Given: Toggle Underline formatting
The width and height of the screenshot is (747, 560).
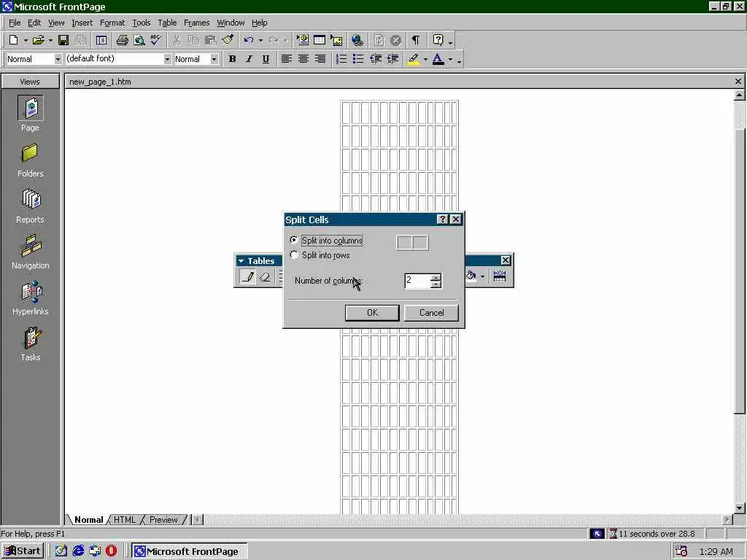Looking at the screenshot, I should (266, 59).
